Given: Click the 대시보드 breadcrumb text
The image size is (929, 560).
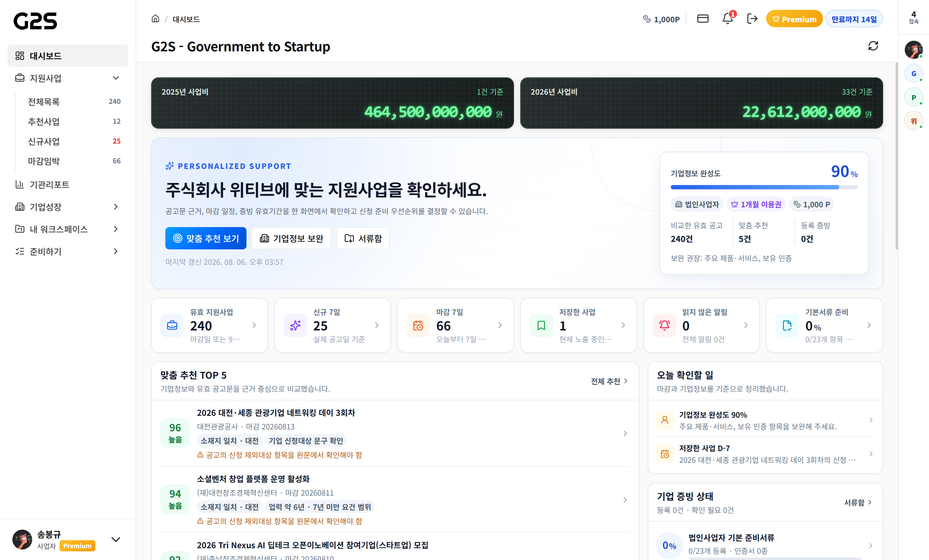Looking at the screenshot, I should pos(186,19).
